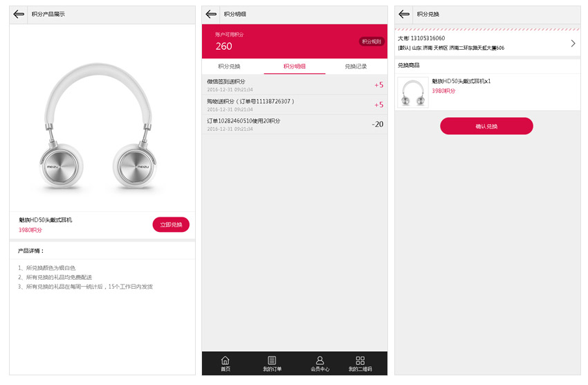Click the large white headphone product image
Screen dimensions: 588x385
pos(99,127)
